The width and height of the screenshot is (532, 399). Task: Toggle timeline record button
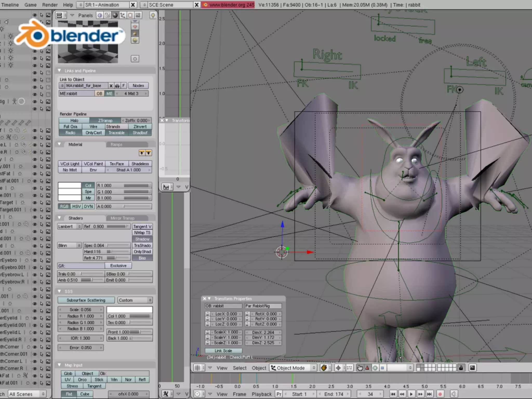[x=440, y=394]
